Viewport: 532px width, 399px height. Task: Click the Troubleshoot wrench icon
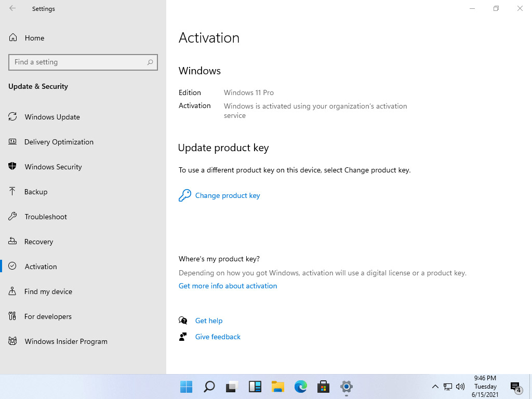click(12, 216)
